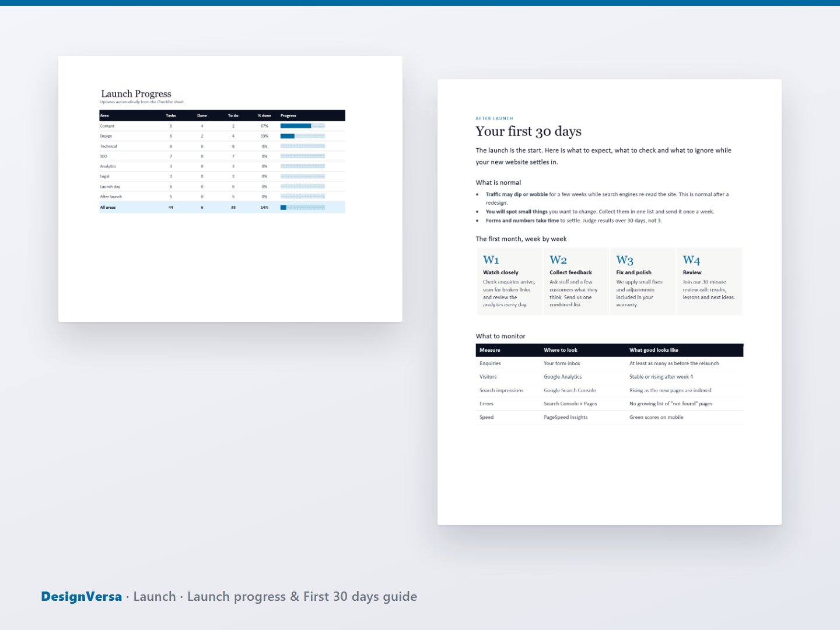Select the "Legal" area row label

point(104,176)
